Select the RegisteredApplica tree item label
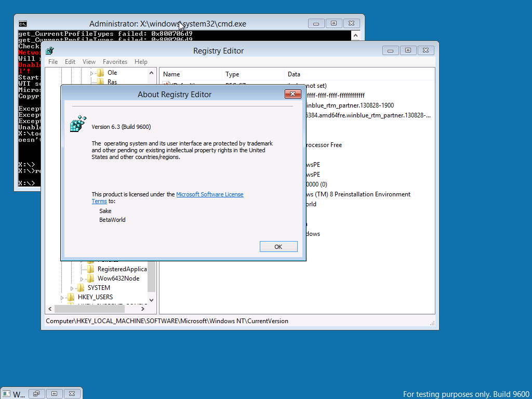 coord(122,269)
